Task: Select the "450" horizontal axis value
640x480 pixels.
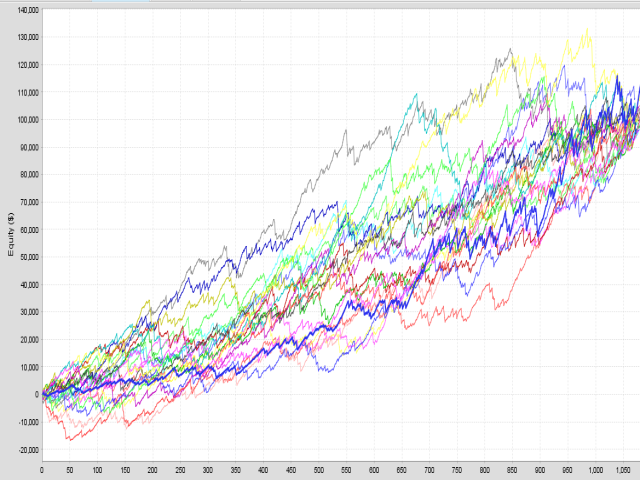Action: pos(291,470)
